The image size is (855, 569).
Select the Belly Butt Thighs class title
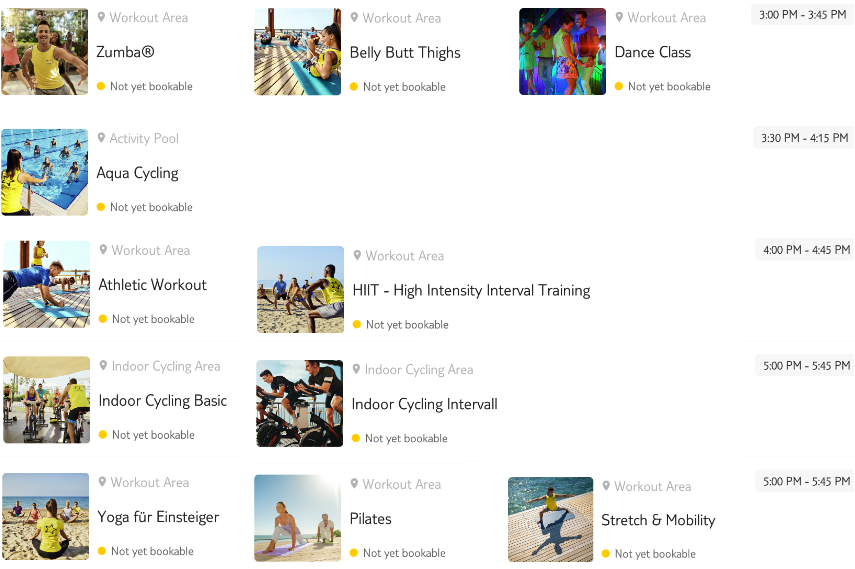[405, 52]
